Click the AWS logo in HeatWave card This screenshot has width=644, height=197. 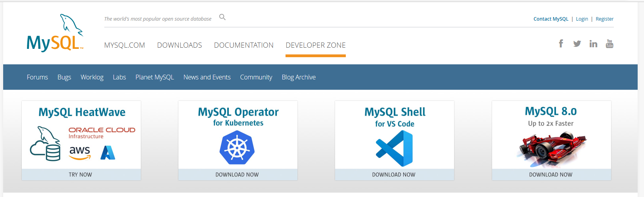(80, 153)
